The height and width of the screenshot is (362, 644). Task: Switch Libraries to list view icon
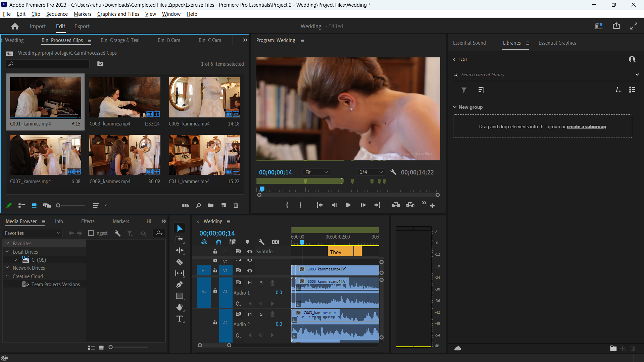coord(632,90)
